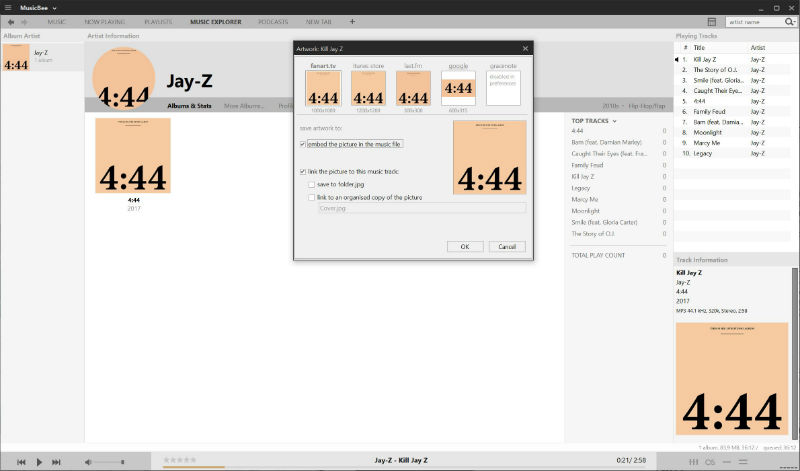Click the large artwork preview in dialog
The height and width of the screenshot is (471, 800).
tap(489, 158)
